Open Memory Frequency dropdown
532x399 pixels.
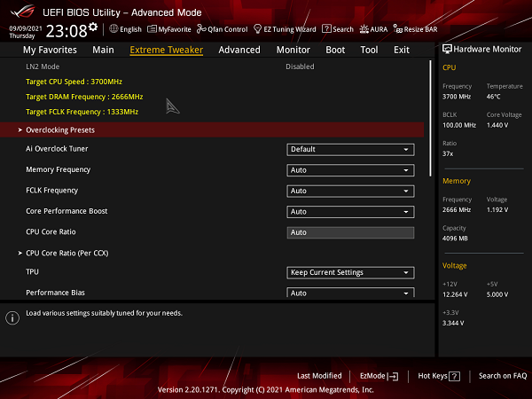point(350,170)
